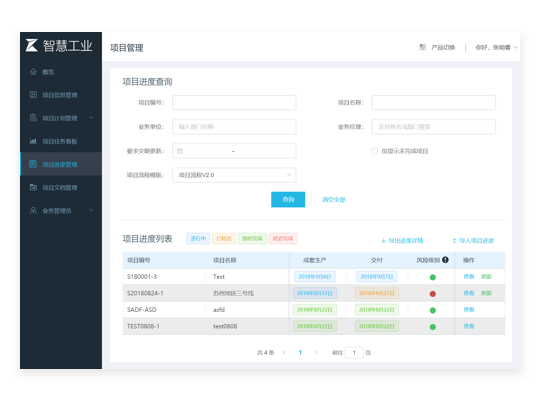This screenshot has height=400, width=540.
Task: Open the user greeting 你好 dropdown
Action: [496, 47]
